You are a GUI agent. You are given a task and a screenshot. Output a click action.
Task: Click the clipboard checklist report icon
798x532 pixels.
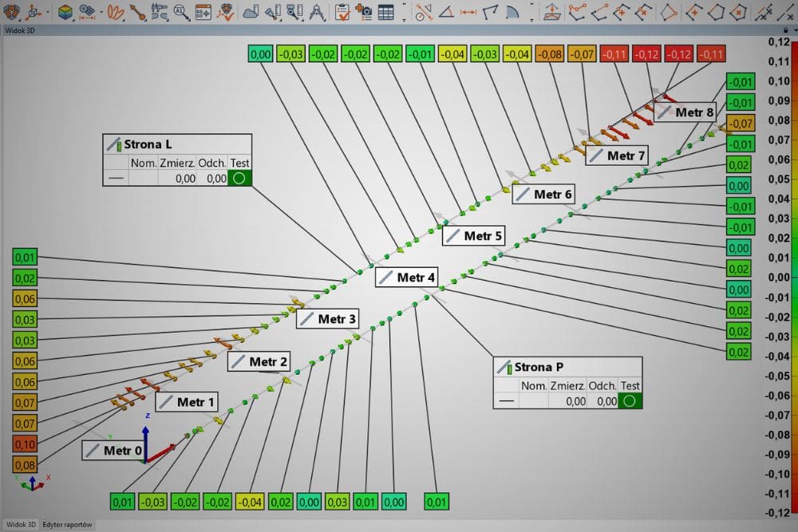343,12
